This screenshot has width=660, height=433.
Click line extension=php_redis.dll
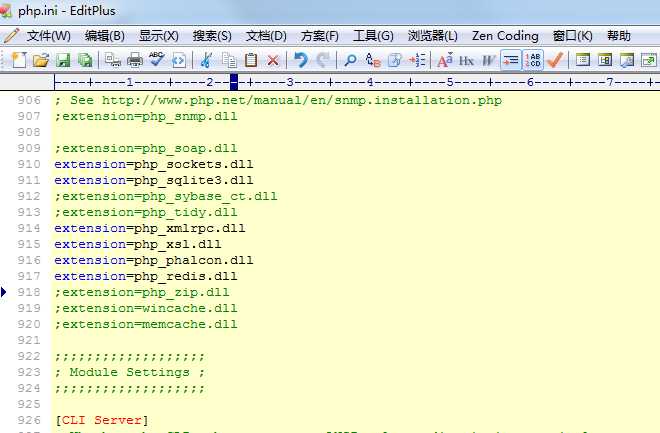click(x=146, y=276)
